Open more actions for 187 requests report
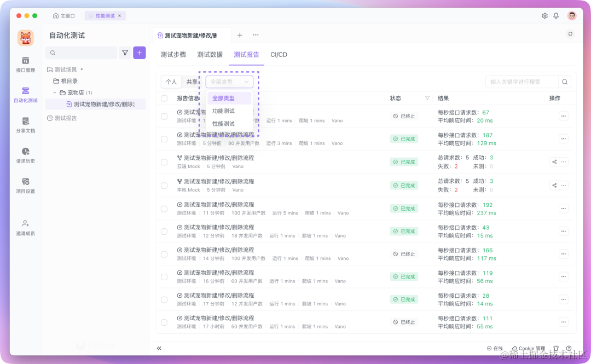Viewport: 591px width, 364px height. (564, 139)
